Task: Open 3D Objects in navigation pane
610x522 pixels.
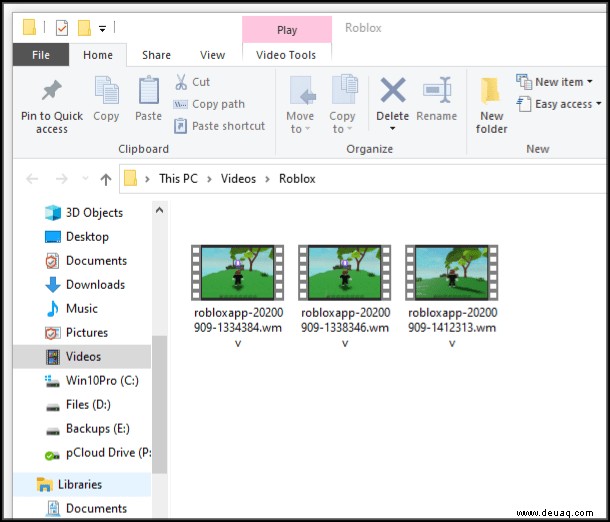Action: tap(84, 213)
